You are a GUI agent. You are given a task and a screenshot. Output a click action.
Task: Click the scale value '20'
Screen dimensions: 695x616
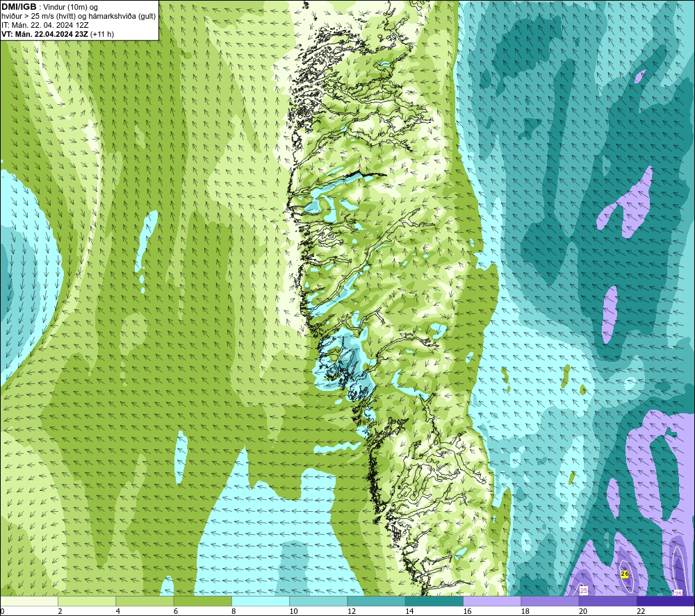pos(583,611)
